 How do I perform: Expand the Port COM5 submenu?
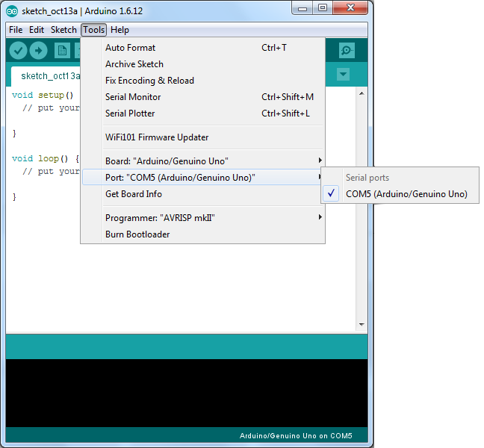coord(202,178)
